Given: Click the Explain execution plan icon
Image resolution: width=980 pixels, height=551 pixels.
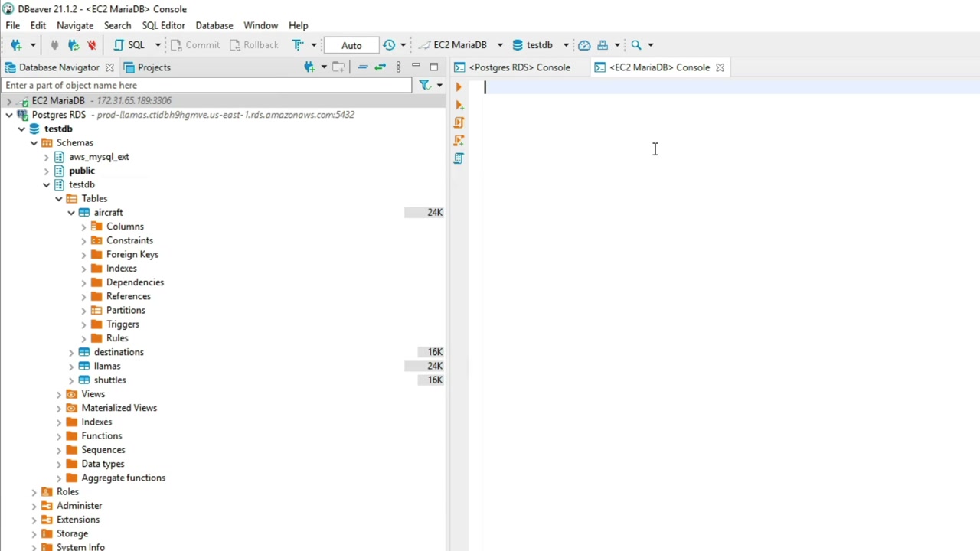Looking at the screenshot, I should point(459,158).
